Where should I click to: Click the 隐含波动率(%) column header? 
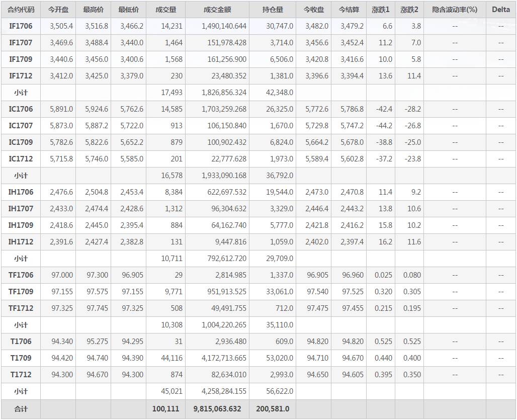455,10
